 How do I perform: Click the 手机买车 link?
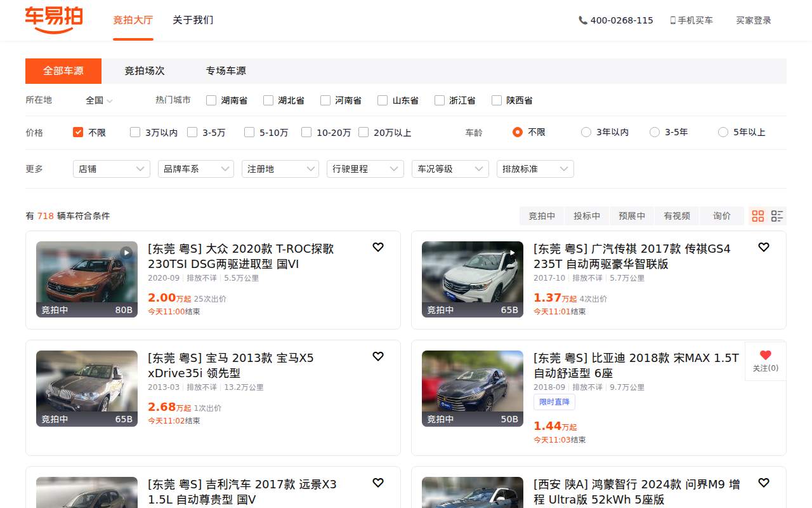click(x=695, y=20)
